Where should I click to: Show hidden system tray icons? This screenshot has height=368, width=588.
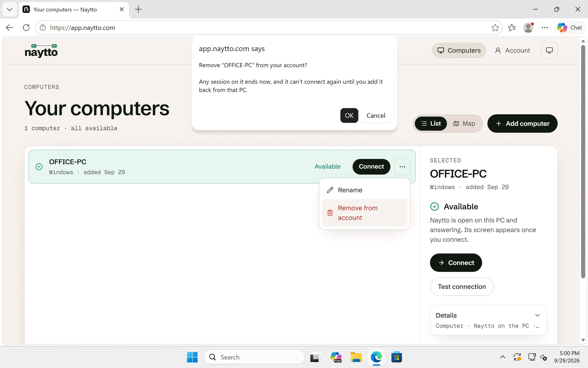[x=503, y=357]
